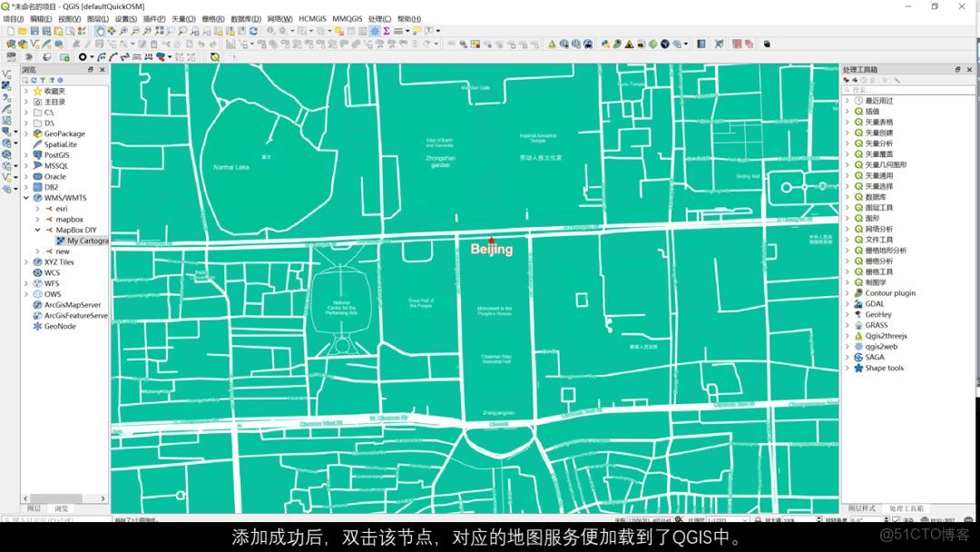
Task: Click the Zoom In tool
Action: coord(123,32)
